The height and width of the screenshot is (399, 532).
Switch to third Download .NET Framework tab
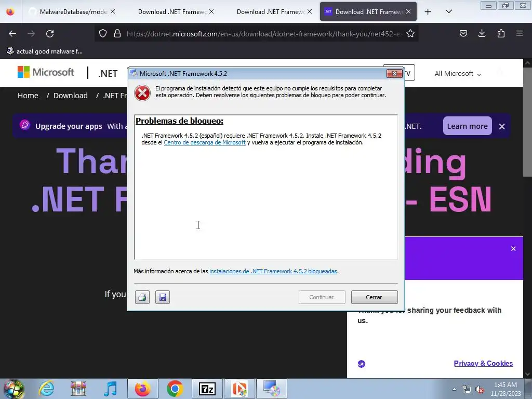pyautogui.click(x=368, y=12)
